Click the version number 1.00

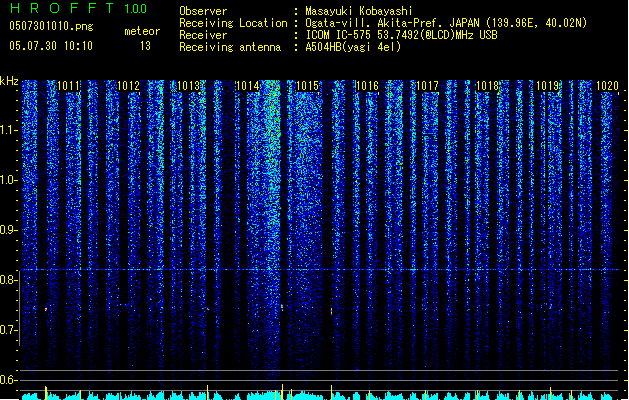136,8
